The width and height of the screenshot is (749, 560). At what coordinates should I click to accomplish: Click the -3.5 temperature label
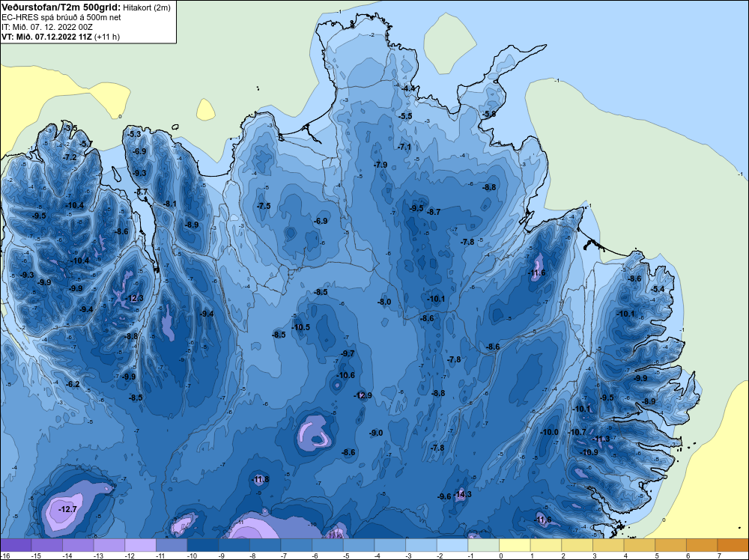[x=70, y=128]
